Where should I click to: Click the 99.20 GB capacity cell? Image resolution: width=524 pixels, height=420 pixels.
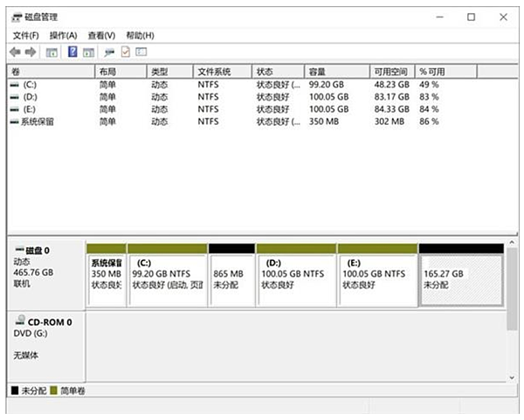pos(327,85)
